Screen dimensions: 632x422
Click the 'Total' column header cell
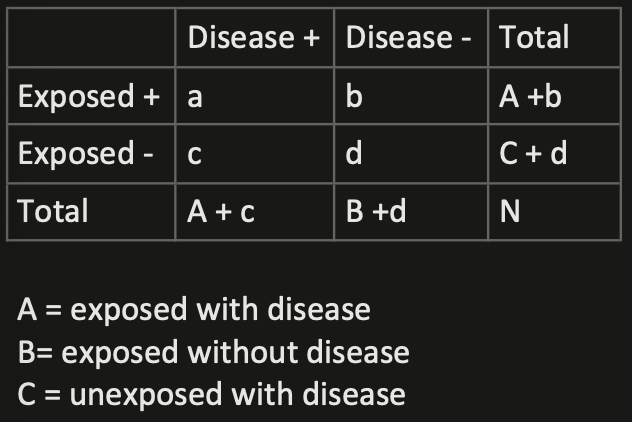(x=534, y=39)
